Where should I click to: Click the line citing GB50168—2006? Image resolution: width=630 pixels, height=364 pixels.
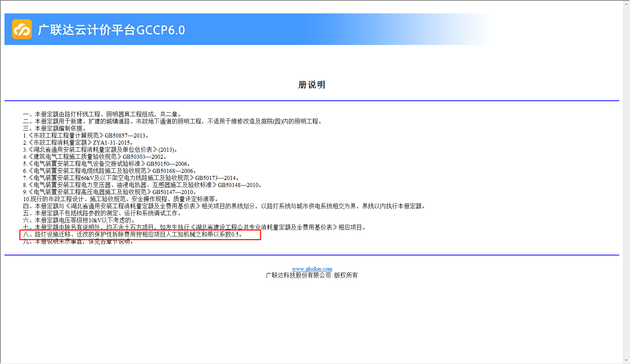click(x=110, y=171)
